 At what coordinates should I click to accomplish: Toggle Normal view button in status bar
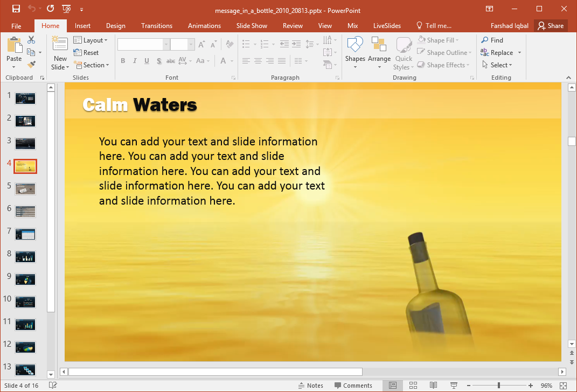click(x=393, y=386)
